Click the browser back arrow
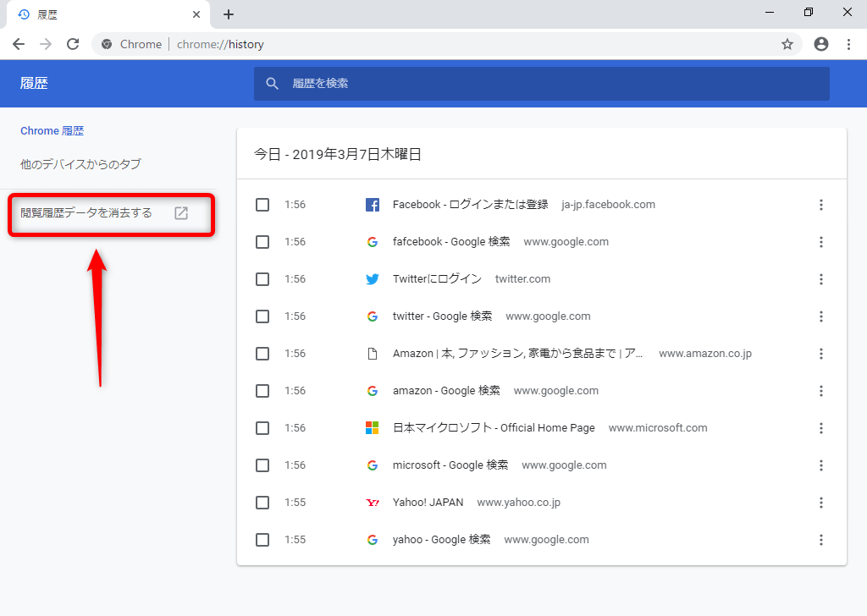The width and height of the screenshot is (867, 616). click(19, 44)
